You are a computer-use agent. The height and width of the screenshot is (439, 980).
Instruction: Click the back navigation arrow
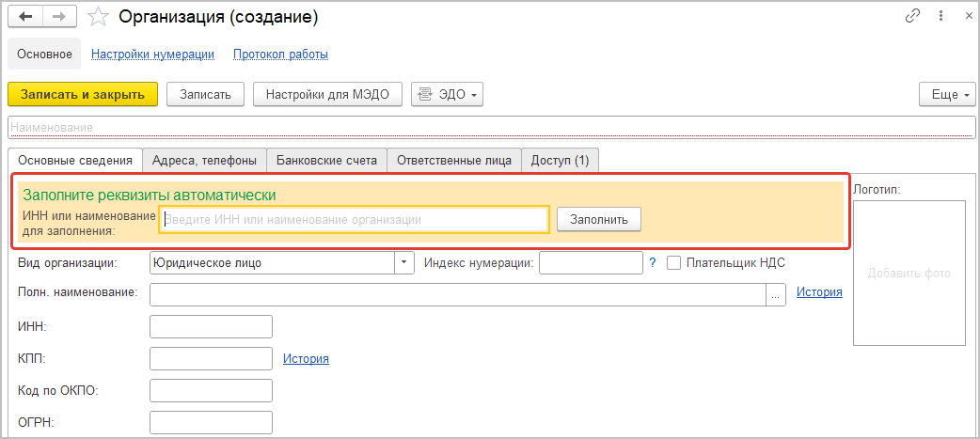click(25, 17)
